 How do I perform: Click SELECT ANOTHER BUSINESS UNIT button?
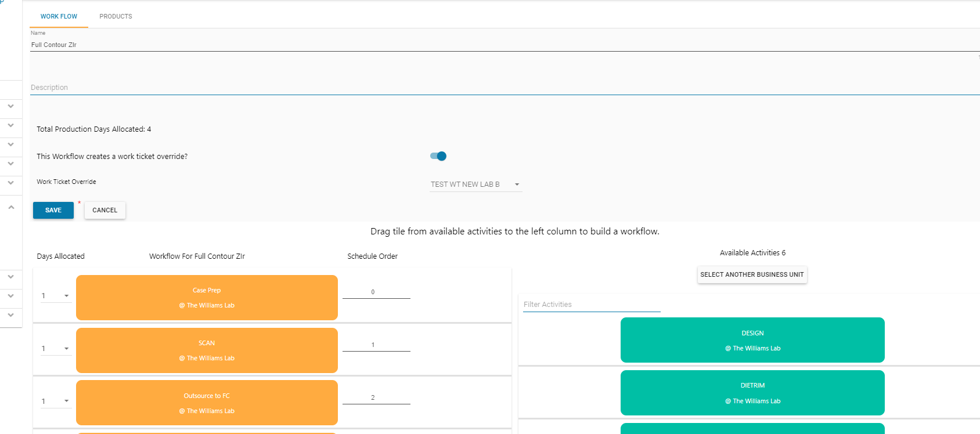click(752, 275)
